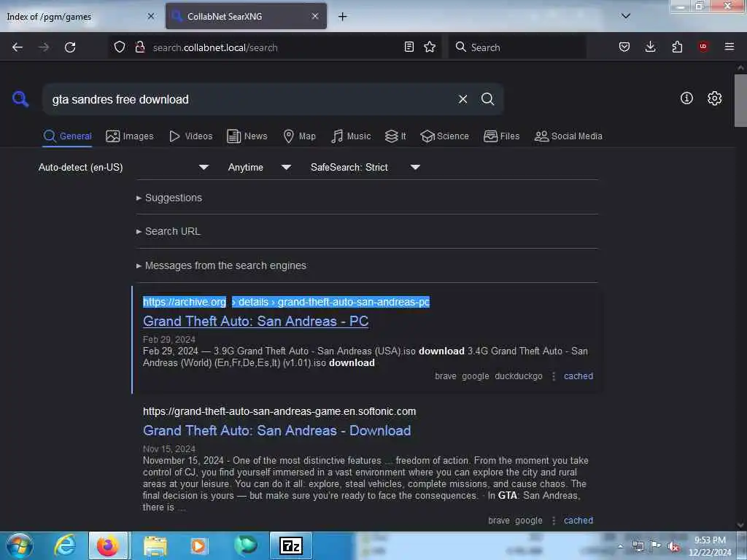Click the network tray icon

click(638, 547)
